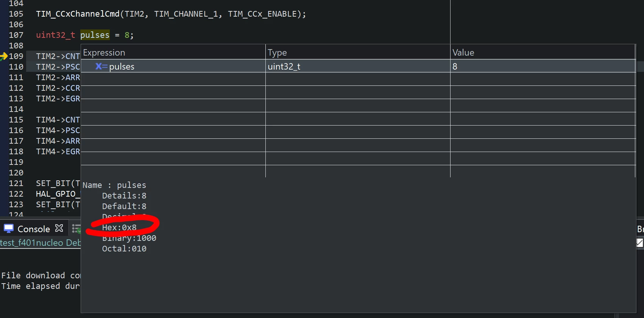Viewport: 644px width, 318px height.
Task: Click the X= variable icon beside pulses
Action: click(101, 66)
